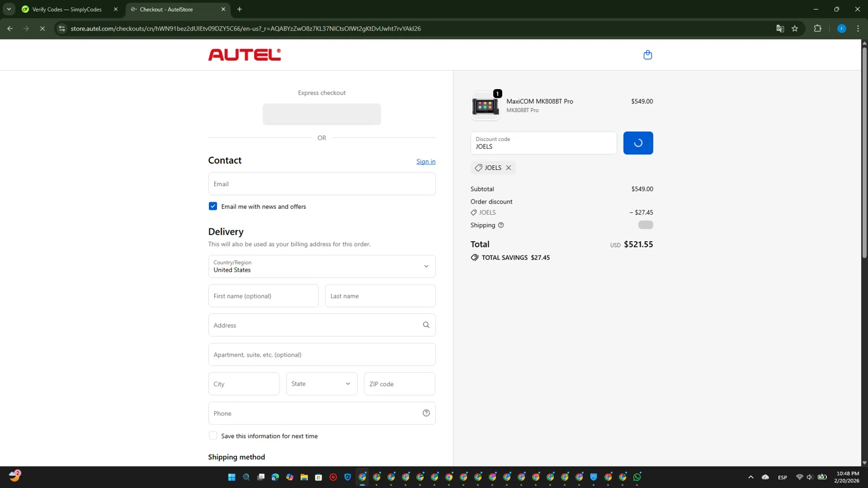Viewport: 868px width, 488px height.
Task: Open tab search dropdown arrow
Action: (x=9, y=9)
